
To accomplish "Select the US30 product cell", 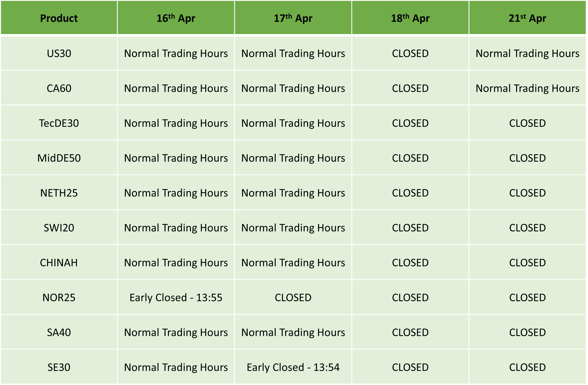I will click(x=59, y=53).
